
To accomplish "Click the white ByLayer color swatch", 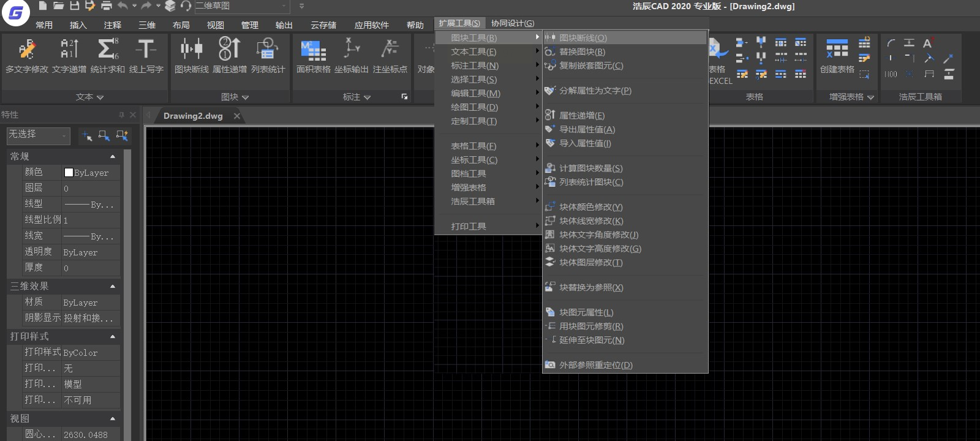I will point(69,173).
